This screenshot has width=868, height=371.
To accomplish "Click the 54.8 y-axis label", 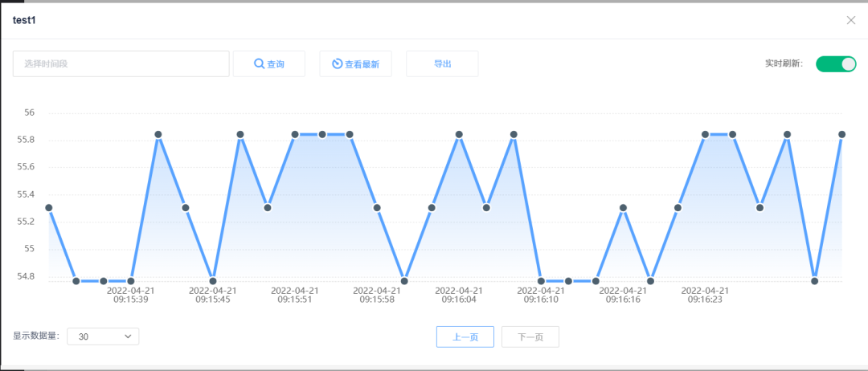I will point(26,276).
